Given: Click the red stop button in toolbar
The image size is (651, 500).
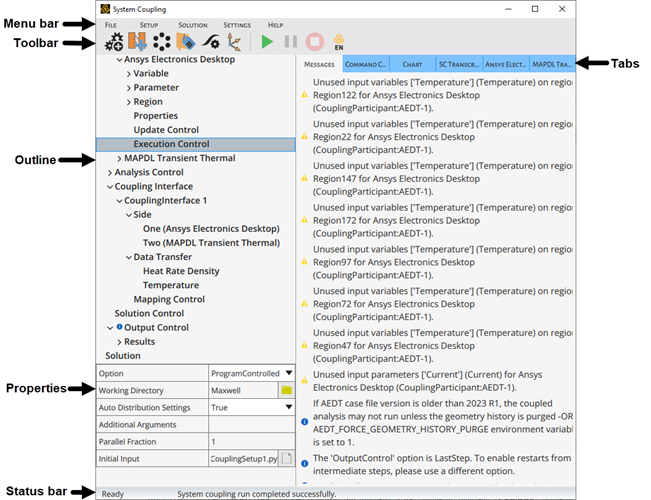Looking at the screenshot, I should 315,42.
